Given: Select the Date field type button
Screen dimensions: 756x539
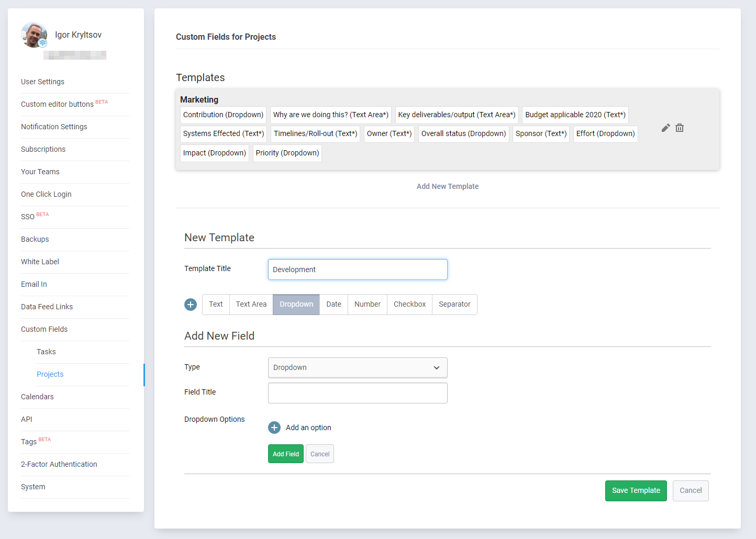Looking at the screenshot, I should click(333, 305).
